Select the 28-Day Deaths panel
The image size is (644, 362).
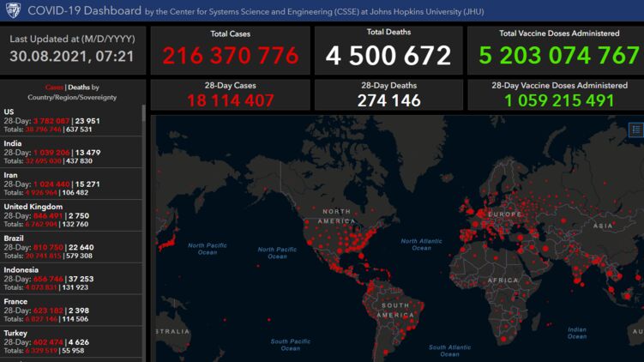(388, 94)
